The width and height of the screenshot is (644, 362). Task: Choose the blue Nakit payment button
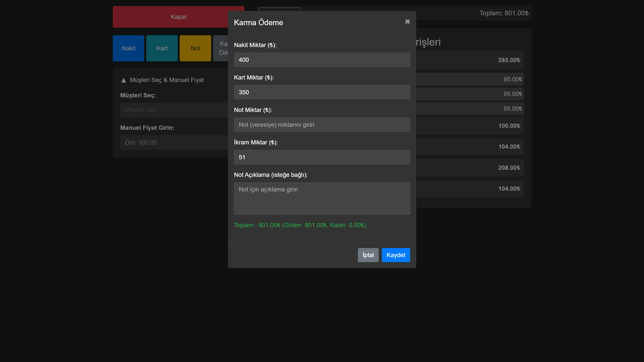pos(128,48)
